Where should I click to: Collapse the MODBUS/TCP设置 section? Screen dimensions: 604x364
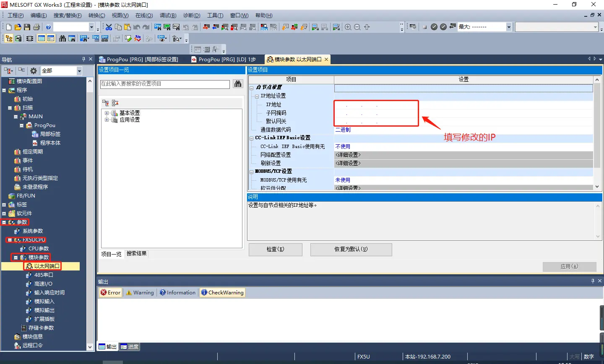252,172
